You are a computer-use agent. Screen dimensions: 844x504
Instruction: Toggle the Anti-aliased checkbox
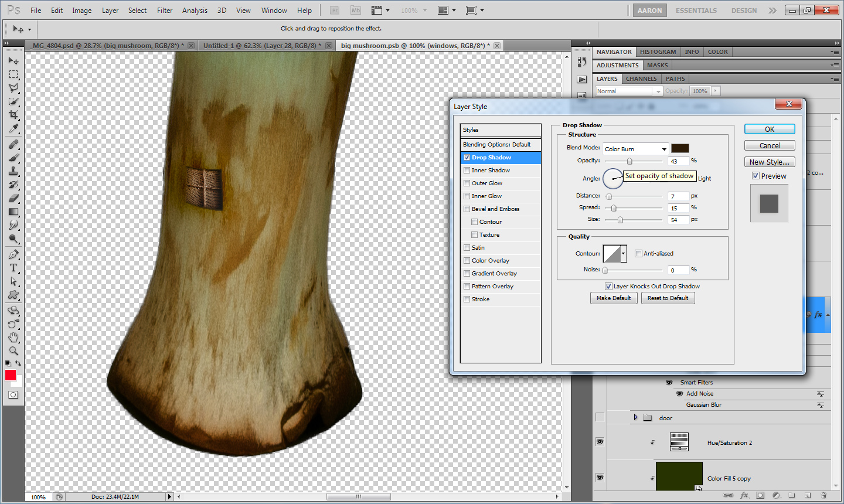tap(639, 254)
